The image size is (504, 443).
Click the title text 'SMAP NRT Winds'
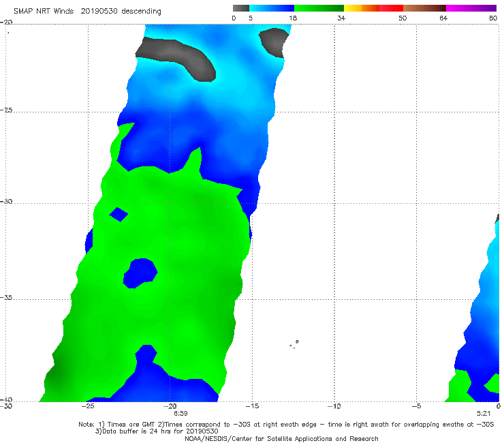[x=44, y=11]
